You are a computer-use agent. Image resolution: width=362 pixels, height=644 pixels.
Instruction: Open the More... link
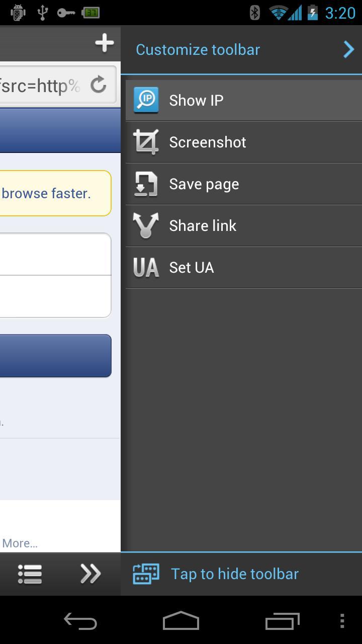pos(20,543)
